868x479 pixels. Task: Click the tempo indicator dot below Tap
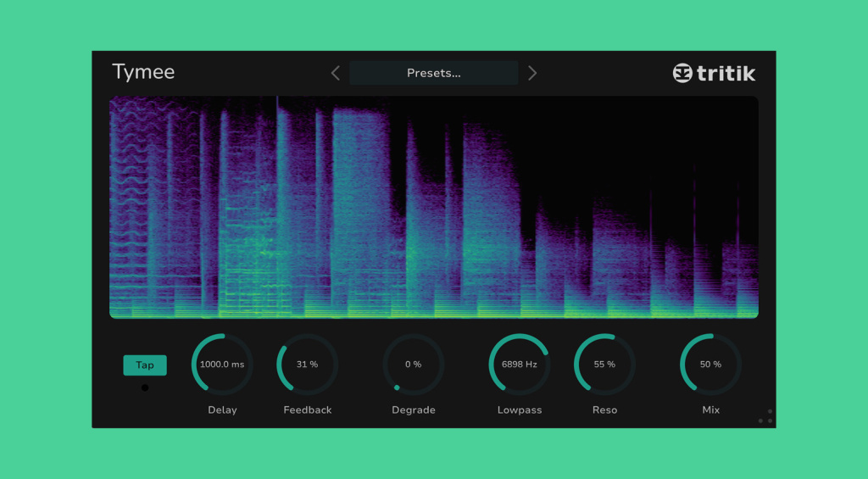[145, 387]
